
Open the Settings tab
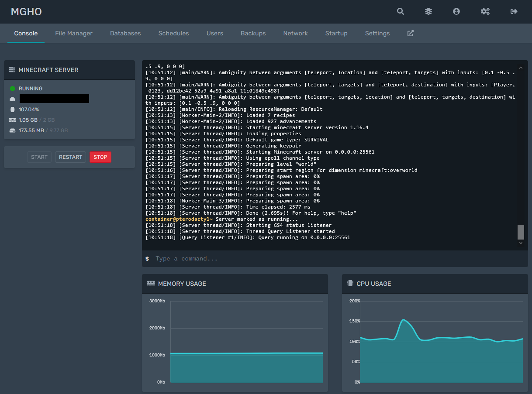click(377, 33)
